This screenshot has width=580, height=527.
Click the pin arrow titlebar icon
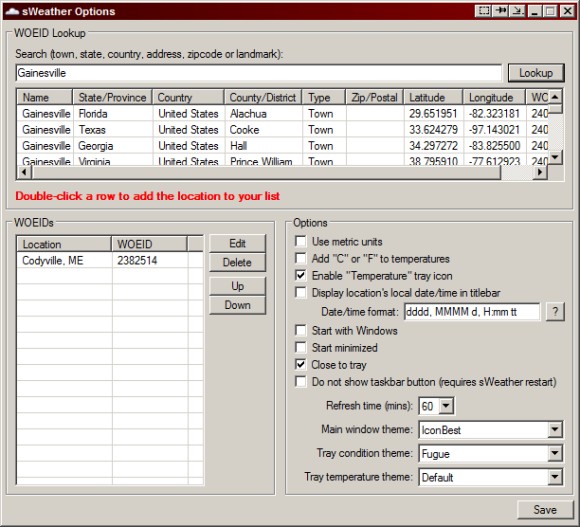(500, 11)
